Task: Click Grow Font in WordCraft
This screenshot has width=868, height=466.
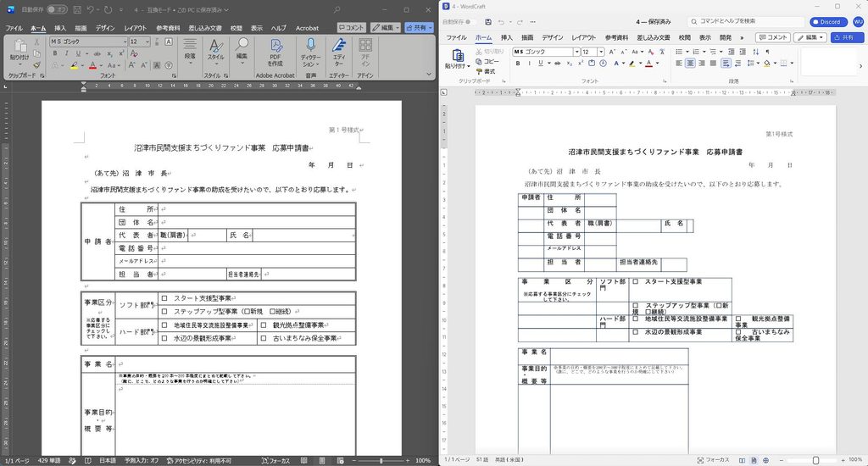Action: tap(612, 52)
